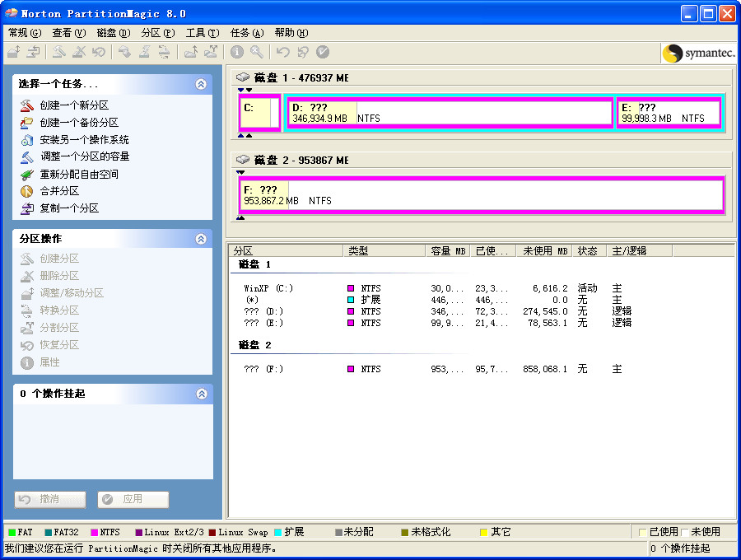Click the Convert partition toolbar icon

164,52
